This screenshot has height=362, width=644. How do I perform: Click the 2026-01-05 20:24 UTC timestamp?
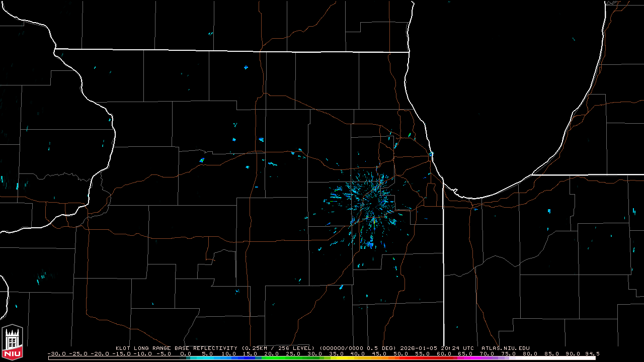click(439, 348)
